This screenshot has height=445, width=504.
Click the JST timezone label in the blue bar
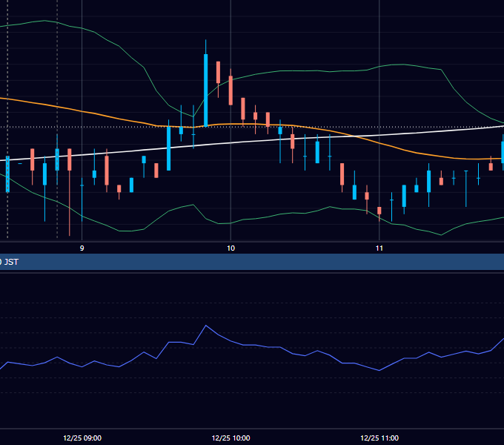tap(11, 262)
